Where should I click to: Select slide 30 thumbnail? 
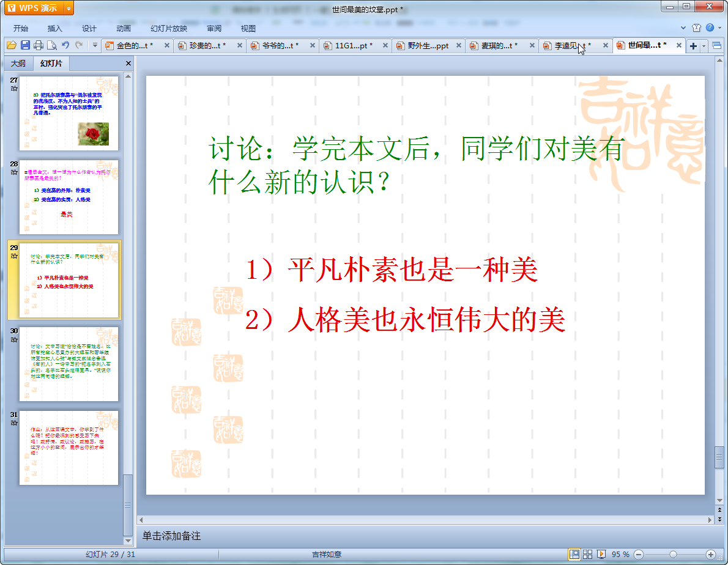click(69, 364)
